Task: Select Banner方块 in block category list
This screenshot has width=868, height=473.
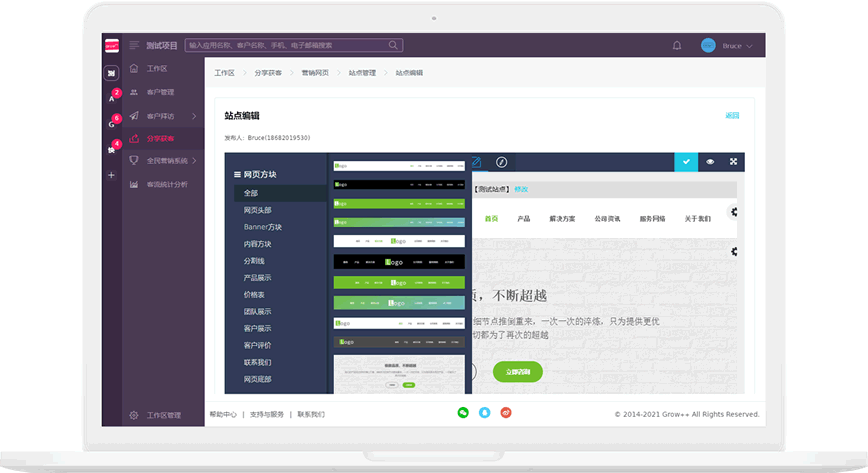Action: tap(263, 227)
